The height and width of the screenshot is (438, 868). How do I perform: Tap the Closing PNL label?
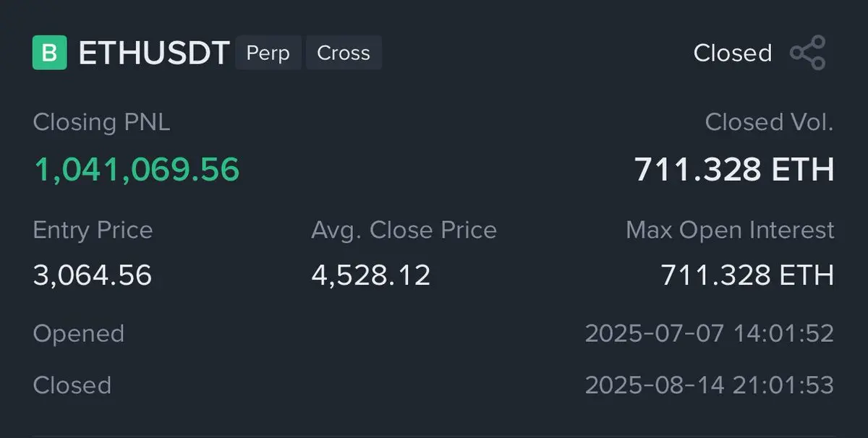point(102,122)
